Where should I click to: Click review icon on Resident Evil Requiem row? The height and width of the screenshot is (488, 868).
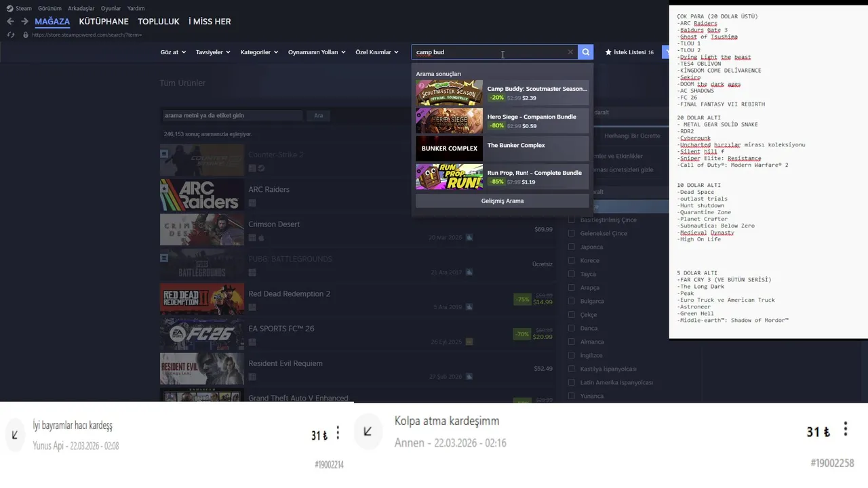coord(469,377)
